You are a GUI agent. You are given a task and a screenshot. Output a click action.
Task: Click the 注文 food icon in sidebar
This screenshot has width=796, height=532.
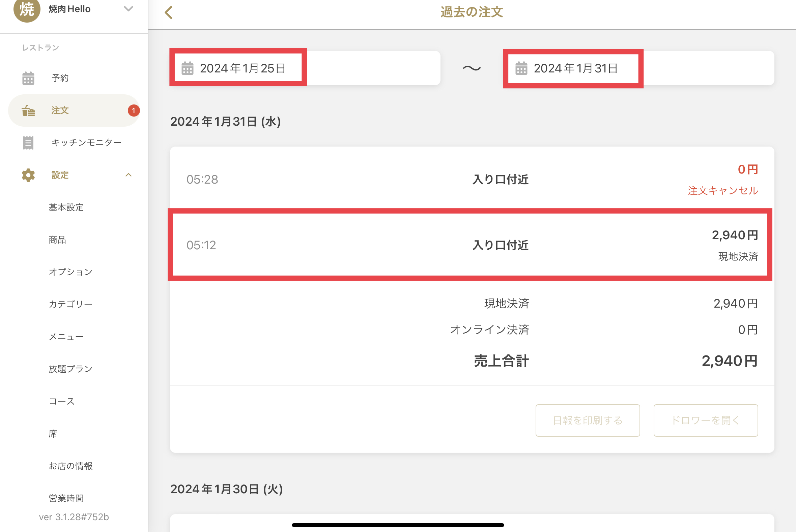tap(28, 111)
